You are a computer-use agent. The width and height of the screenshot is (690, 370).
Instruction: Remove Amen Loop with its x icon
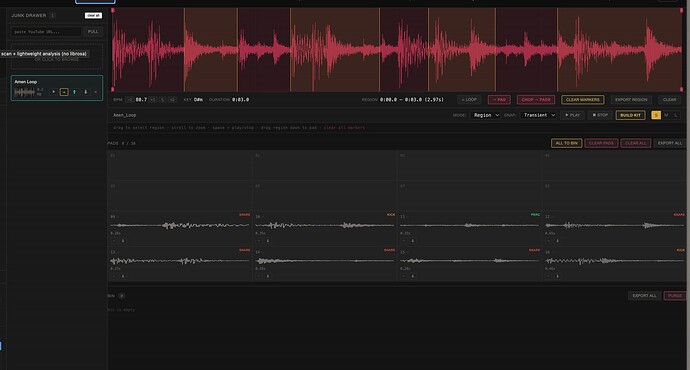(95, 92)
